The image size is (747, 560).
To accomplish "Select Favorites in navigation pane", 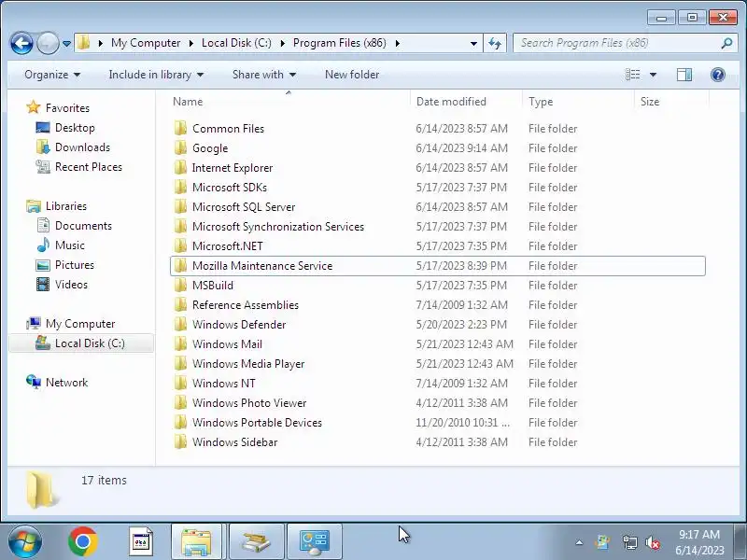I will [67, 108].
